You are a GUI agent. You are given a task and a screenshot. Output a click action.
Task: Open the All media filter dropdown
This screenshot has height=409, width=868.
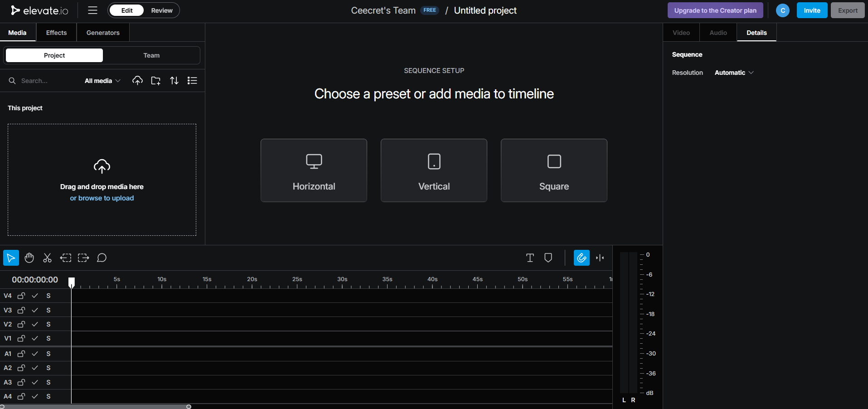click(x=102, y=80)
